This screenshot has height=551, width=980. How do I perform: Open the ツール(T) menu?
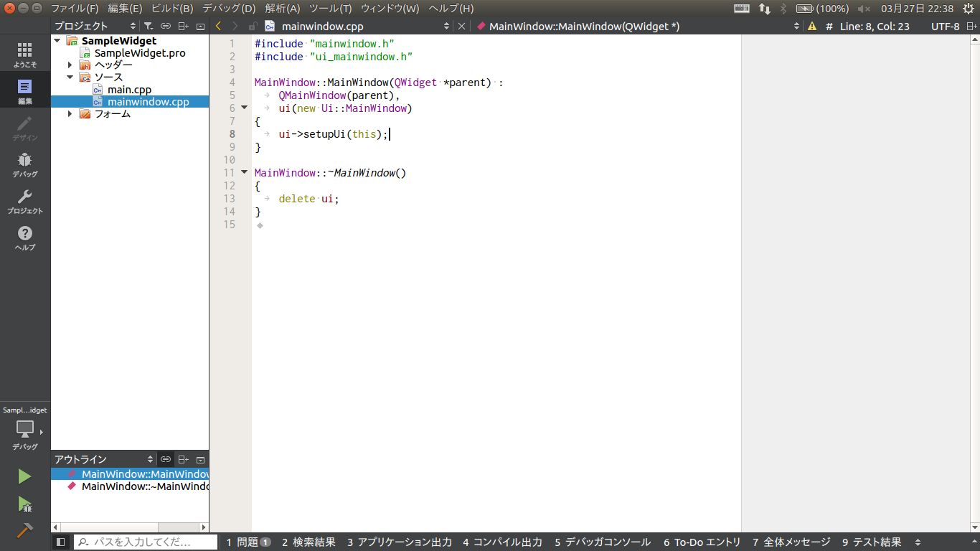(x=330, y=9)
